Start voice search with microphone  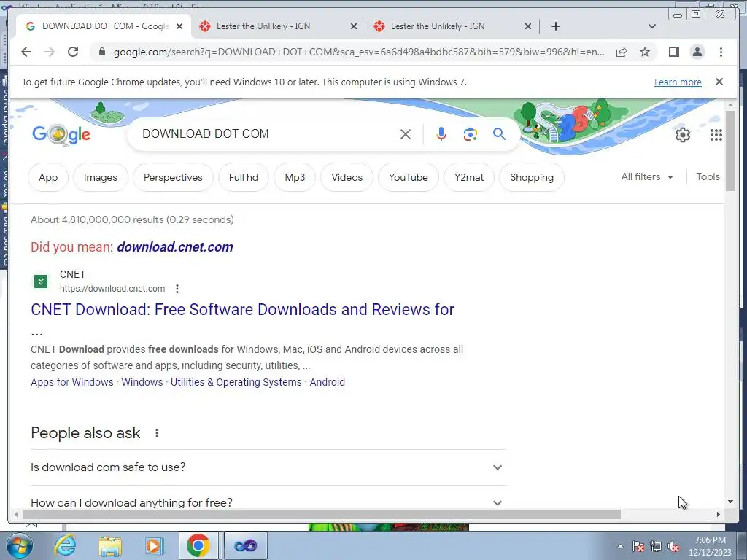[x=441, y=134]
